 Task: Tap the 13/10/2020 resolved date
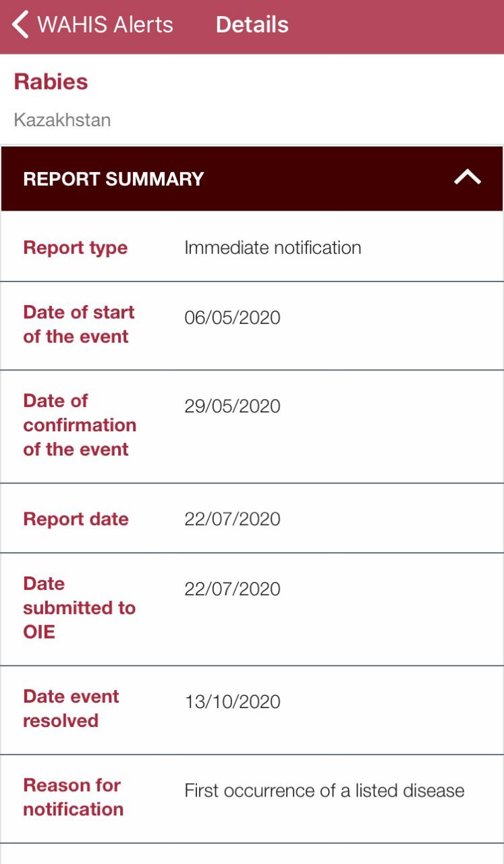tap(232, 702)
